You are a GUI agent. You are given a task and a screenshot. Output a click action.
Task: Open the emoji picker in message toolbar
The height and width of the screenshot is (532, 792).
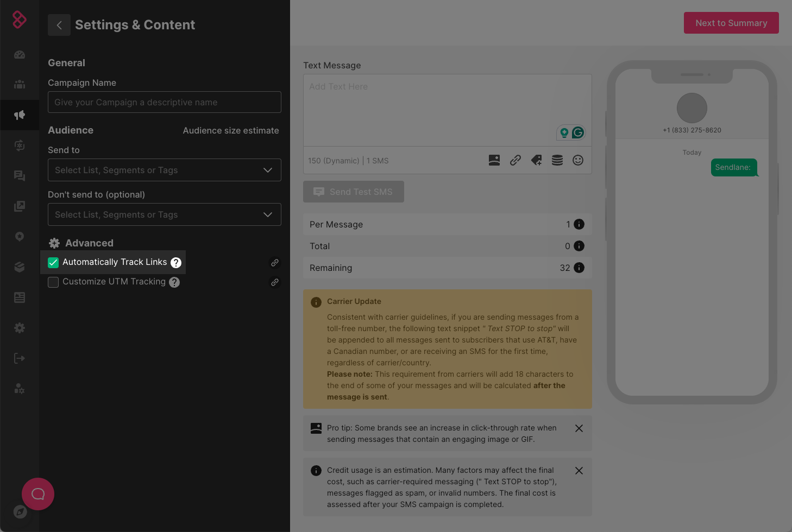click(578, 160)
